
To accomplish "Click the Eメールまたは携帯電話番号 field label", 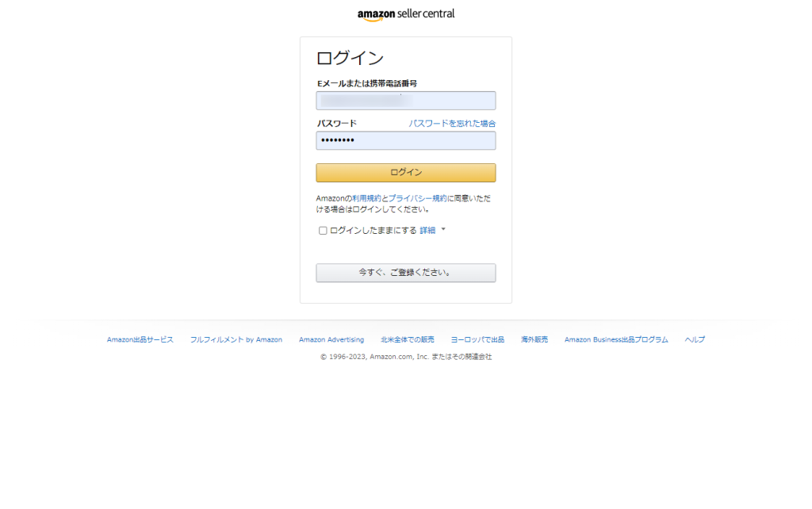I will pos(367,83).
